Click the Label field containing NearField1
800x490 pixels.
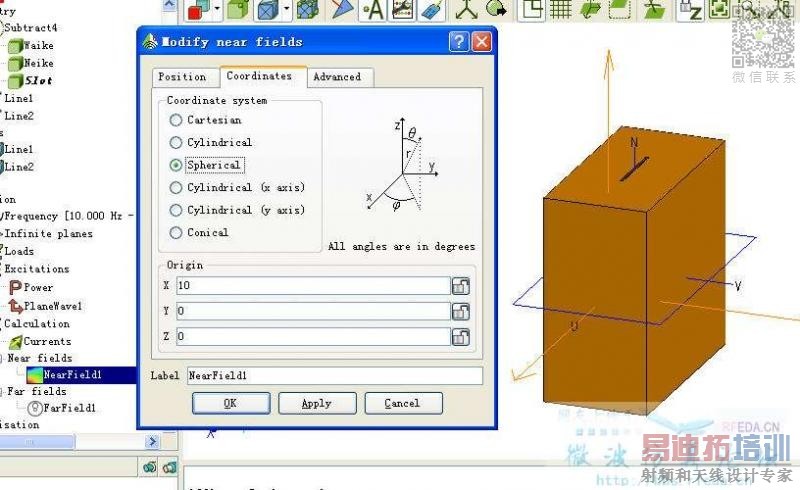(335, 376)
